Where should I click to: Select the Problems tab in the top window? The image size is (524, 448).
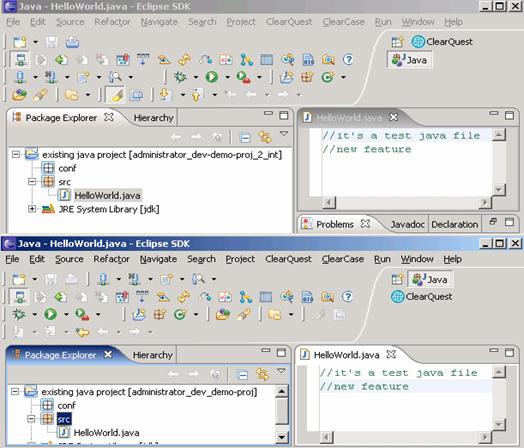[x=335, y=225]
